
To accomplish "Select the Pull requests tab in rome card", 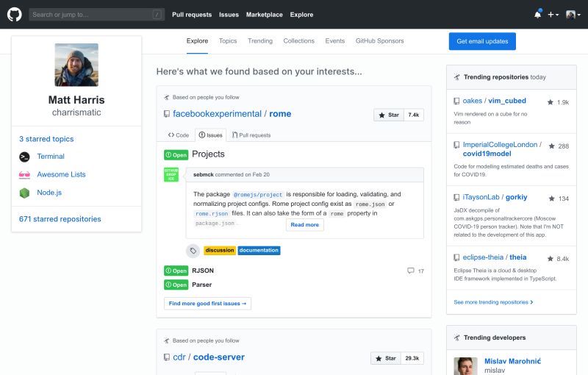I will point(251,135).
